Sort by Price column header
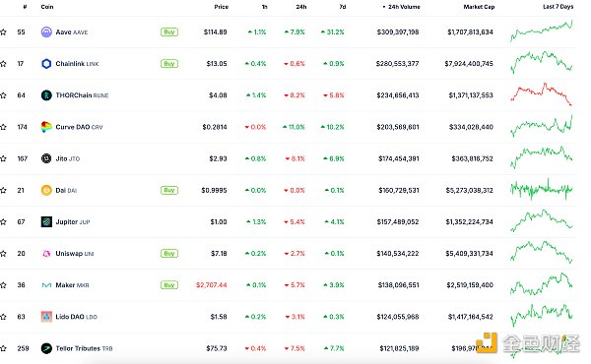 click(222, 7)
